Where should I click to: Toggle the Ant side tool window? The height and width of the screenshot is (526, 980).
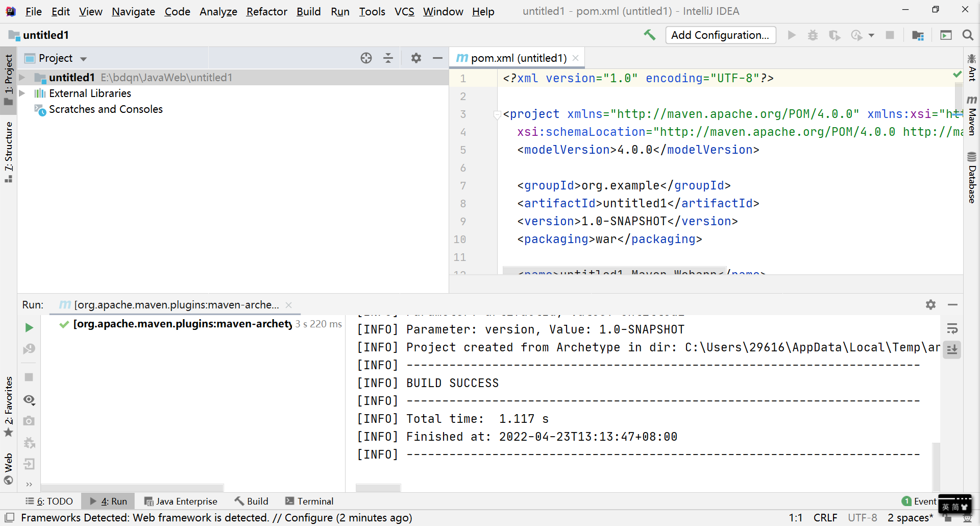972,67
